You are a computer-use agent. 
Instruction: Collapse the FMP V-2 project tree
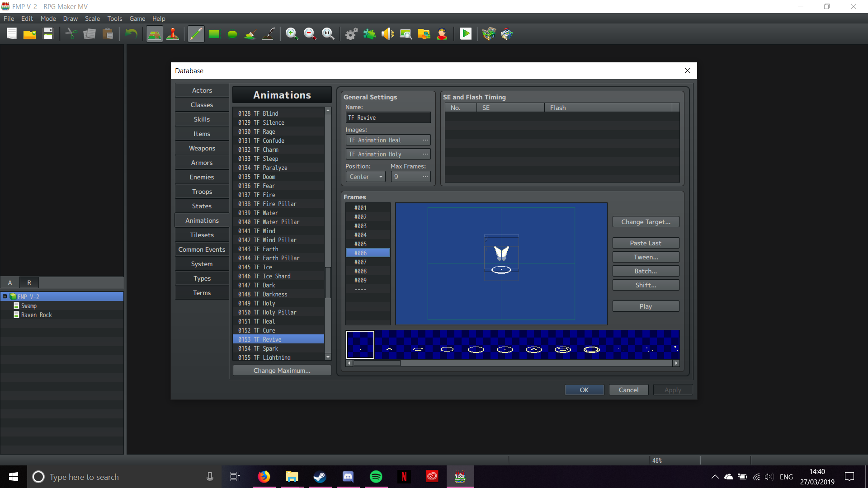click(x=5, y=296)
